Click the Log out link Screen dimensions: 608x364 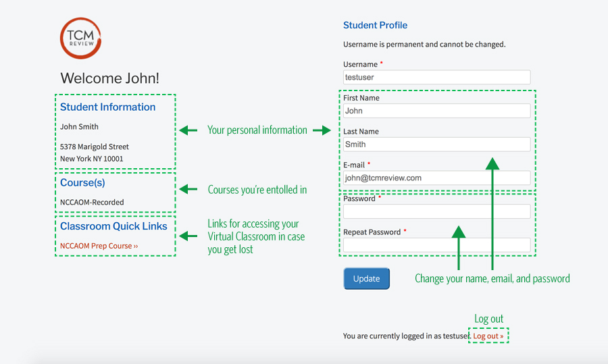[x=488, y=336]
